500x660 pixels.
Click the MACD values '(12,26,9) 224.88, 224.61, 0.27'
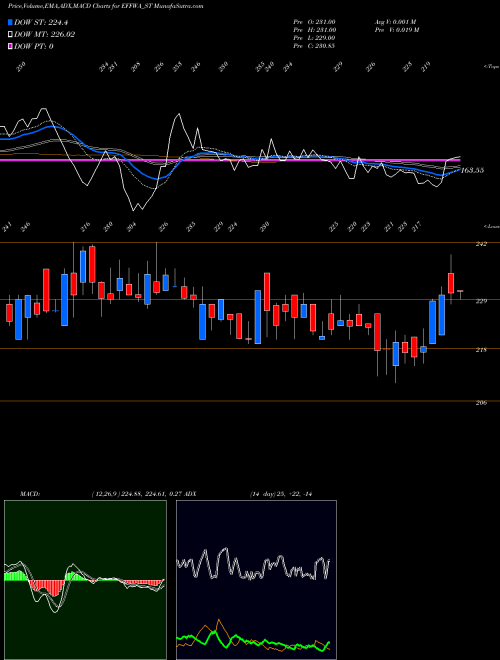coord(136,494)
